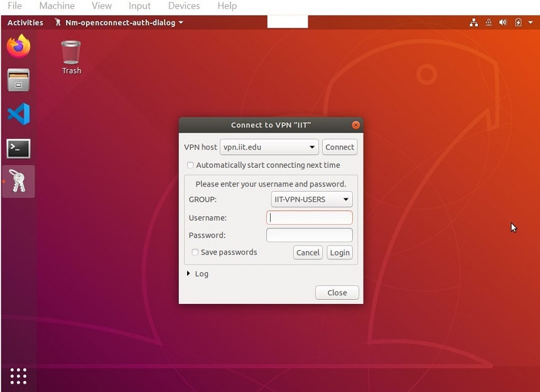Image resolution: width=540 pixels, height=392 pixels.
Task: Open the Nm-openconnect-auth-dialog app menu
Action: [x=119, y=23]
